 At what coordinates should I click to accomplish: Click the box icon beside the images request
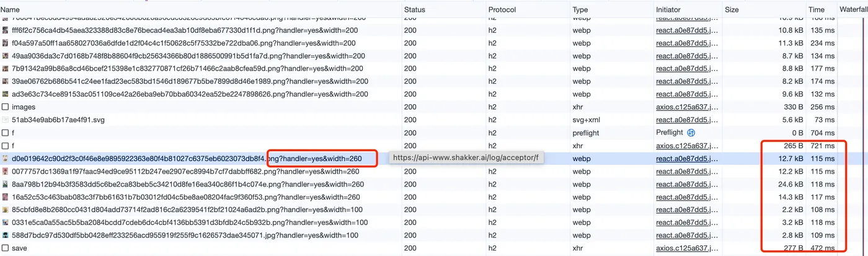[x=6, y=107]
